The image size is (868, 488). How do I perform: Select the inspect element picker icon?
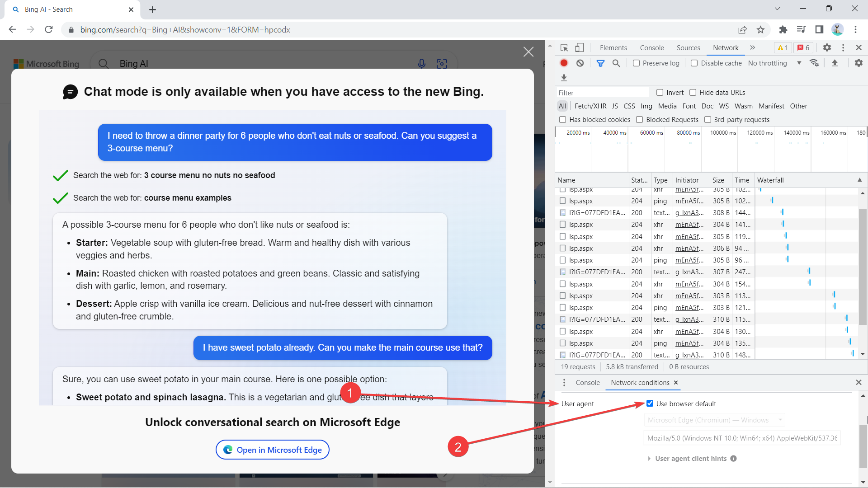pos(564,48)
